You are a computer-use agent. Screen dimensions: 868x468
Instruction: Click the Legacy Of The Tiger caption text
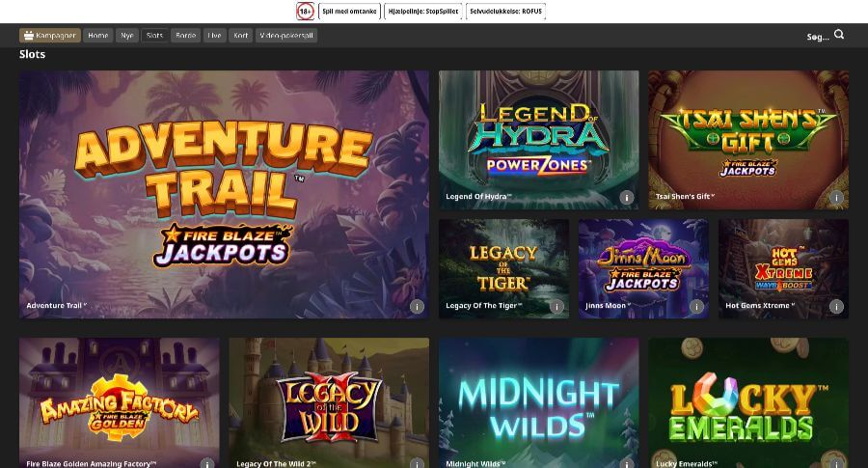point(484,305)
